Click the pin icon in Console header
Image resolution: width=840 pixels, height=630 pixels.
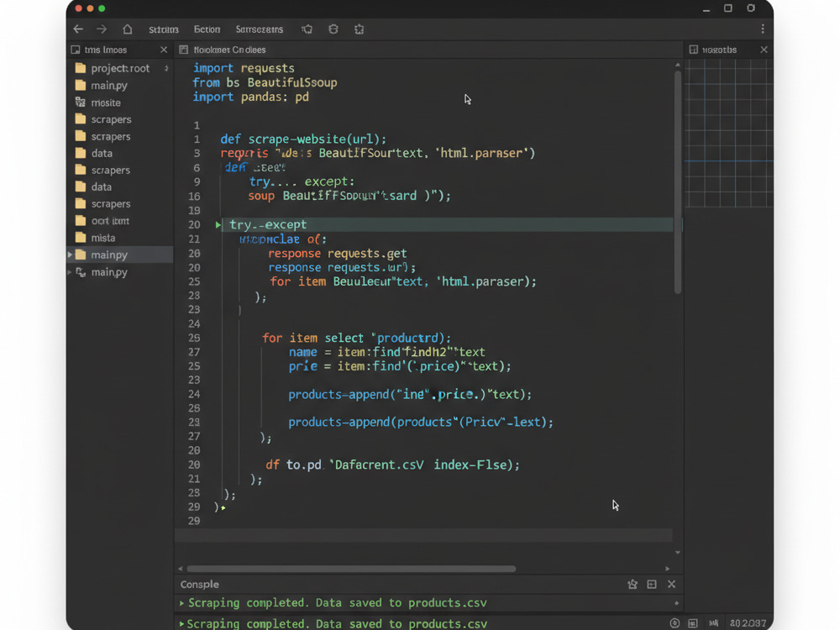click(x=633, y=585)
